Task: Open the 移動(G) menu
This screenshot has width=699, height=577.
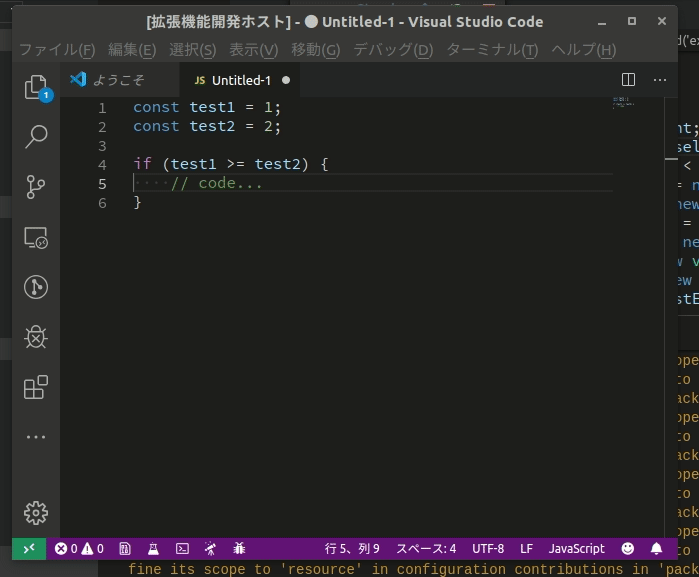Action: coord(316,49)
